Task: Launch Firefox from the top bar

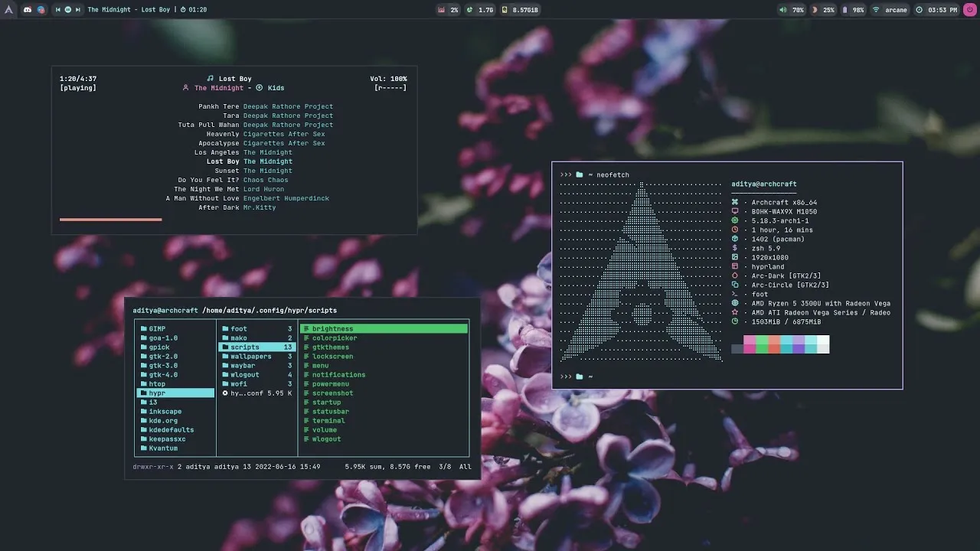Action: [x=41, y=10]
